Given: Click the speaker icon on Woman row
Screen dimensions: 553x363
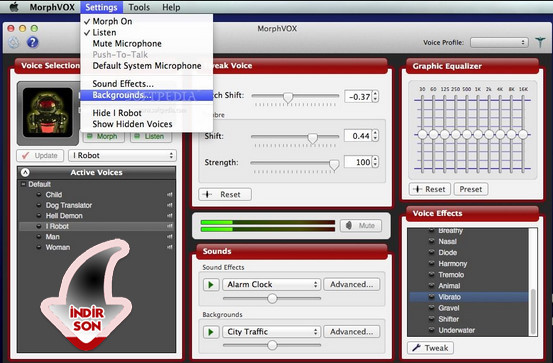Looking at the screenshot, I should (x=170, y=247).
